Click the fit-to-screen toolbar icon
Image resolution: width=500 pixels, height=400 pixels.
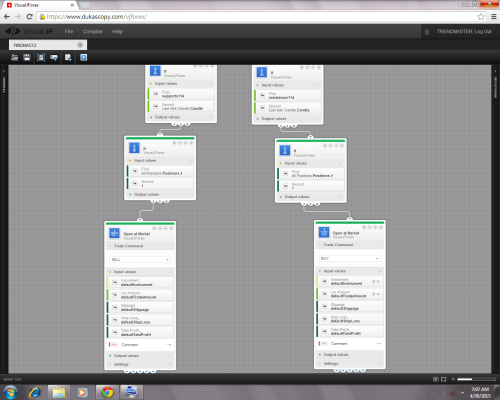(41, 58)
